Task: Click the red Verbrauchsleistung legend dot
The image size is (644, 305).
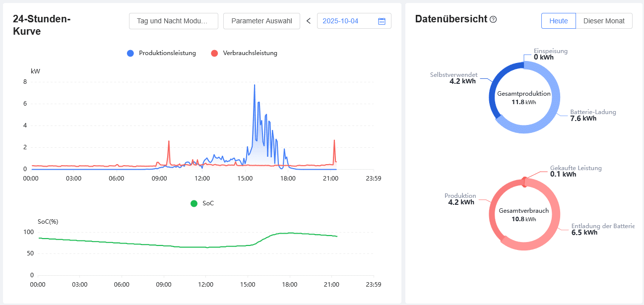Action: click(214, 53)
